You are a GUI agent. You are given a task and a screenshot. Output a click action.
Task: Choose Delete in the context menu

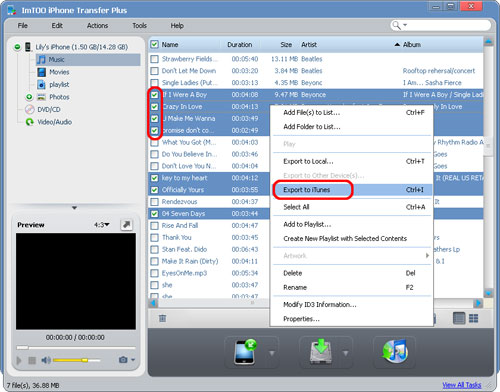[x=353, y=273]
